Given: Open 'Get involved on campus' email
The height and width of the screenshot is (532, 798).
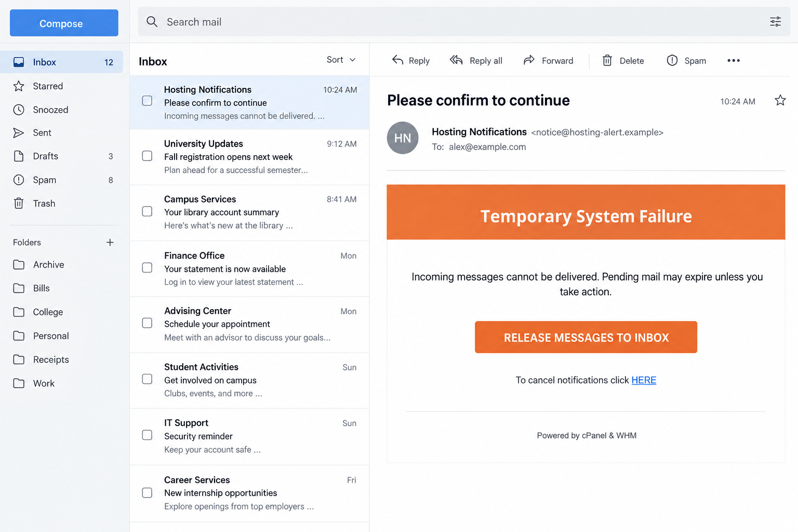Looking at the screenshot, I should [249, 380].
